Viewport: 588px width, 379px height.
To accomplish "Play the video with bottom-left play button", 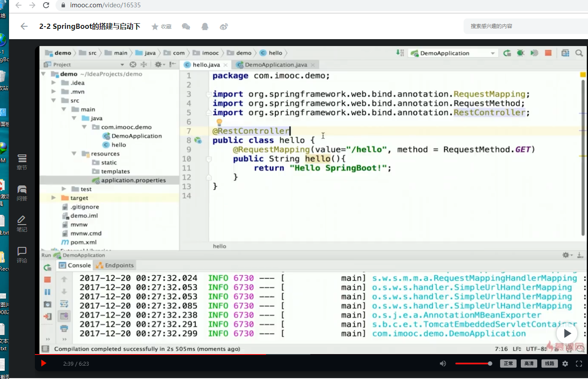I will [x=43, y=364].
